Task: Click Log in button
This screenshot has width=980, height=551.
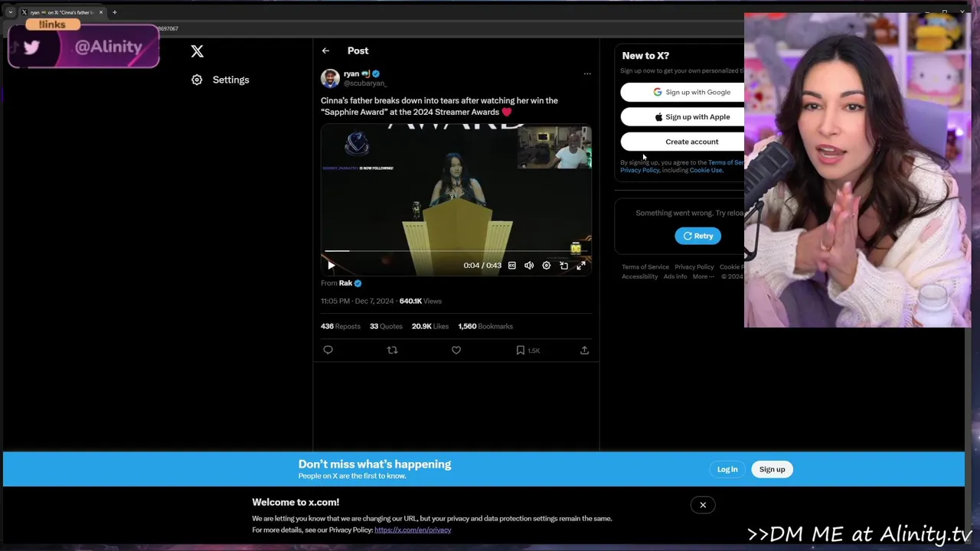Action: pos(727,469)
